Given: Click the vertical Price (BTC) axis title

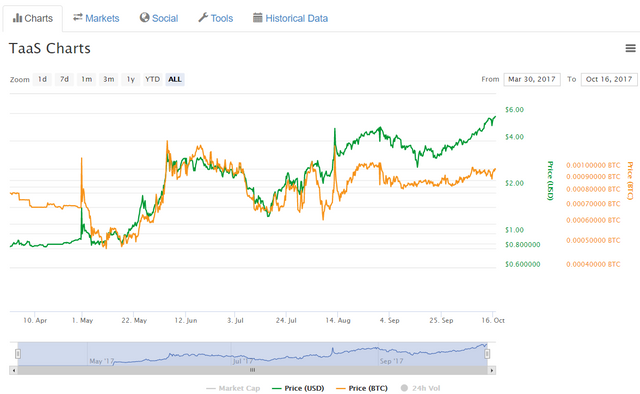Looking at the screenshot, I should (630, 180).
